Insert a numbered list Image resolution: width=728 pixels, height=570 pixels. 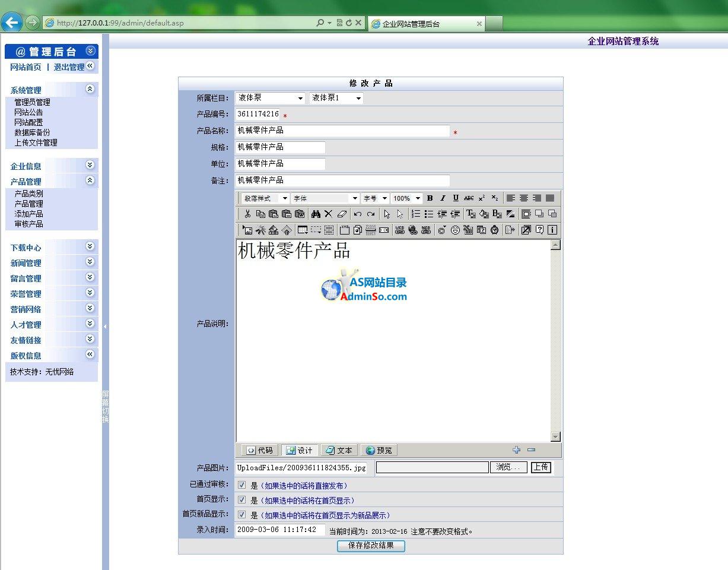click(416, 214)
